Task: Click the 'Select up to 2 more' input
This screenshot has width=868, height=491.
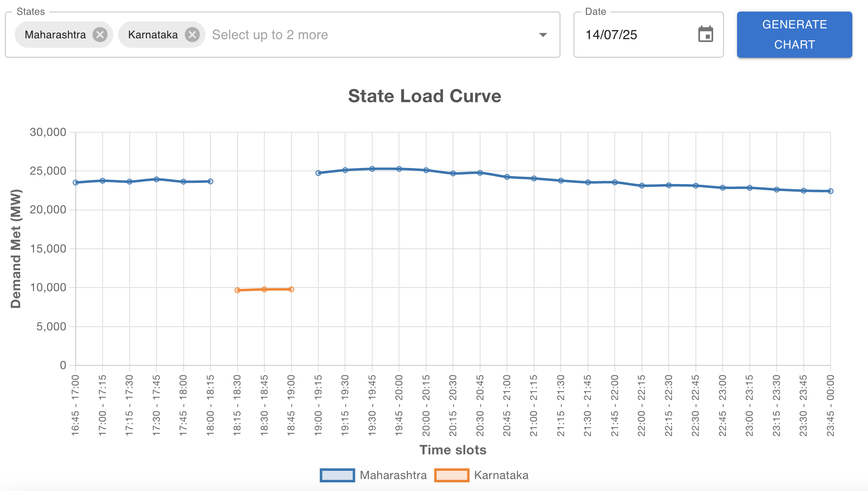Action: pos(270,35)
